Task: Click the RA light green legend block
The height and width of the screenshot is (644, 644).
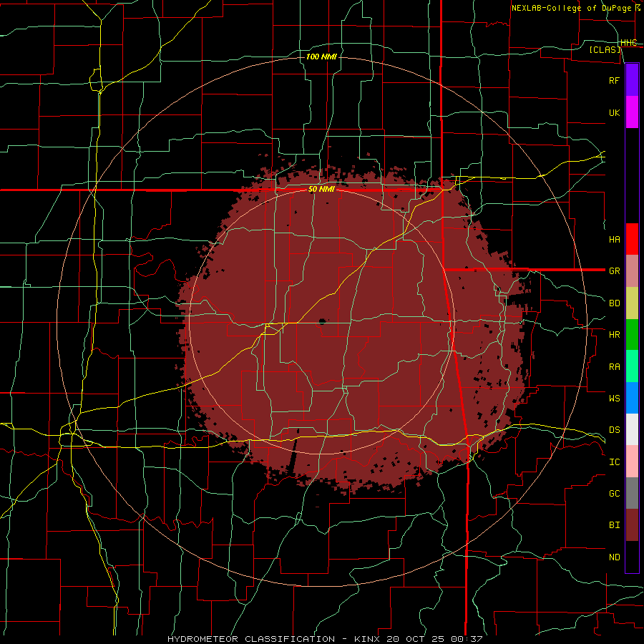Action: tap(632, 366)
